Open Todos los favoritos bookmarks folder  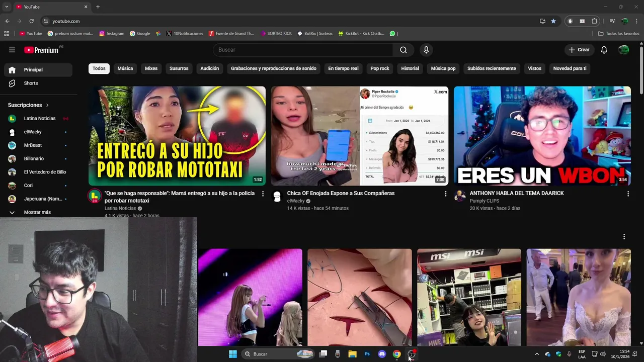click(618, 34)
